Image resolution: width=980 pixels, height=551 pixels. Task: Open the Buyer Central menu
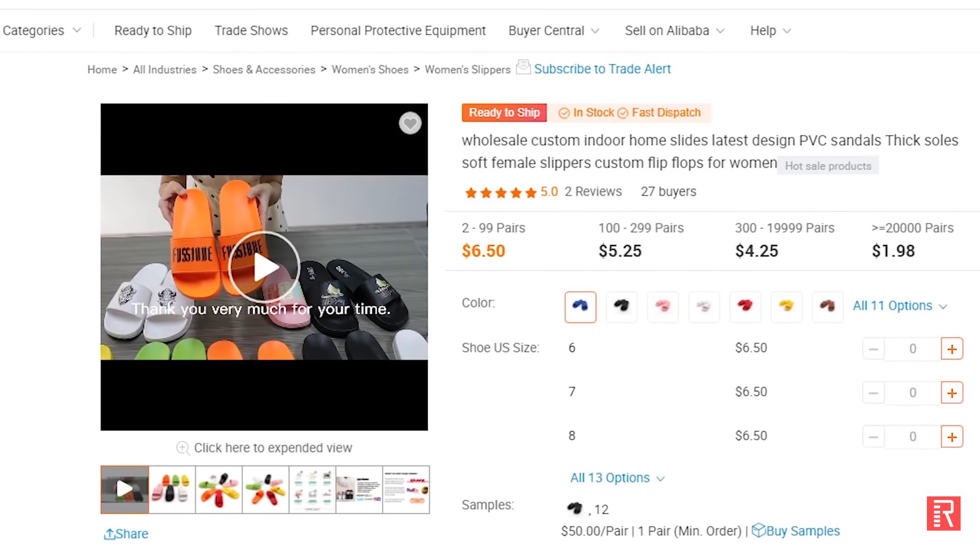pyautogui.click(x=554, y=31)
